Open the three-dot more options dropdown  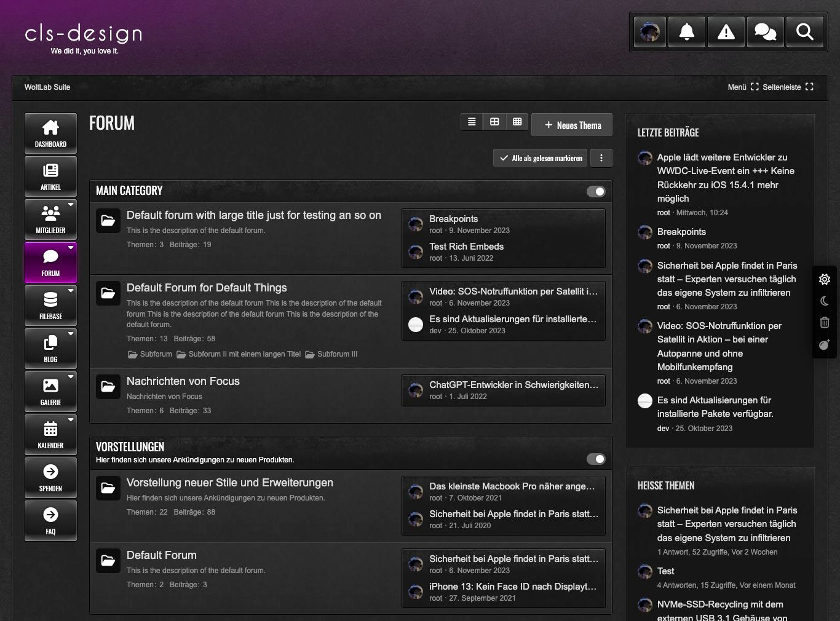[x=601, y=158]
